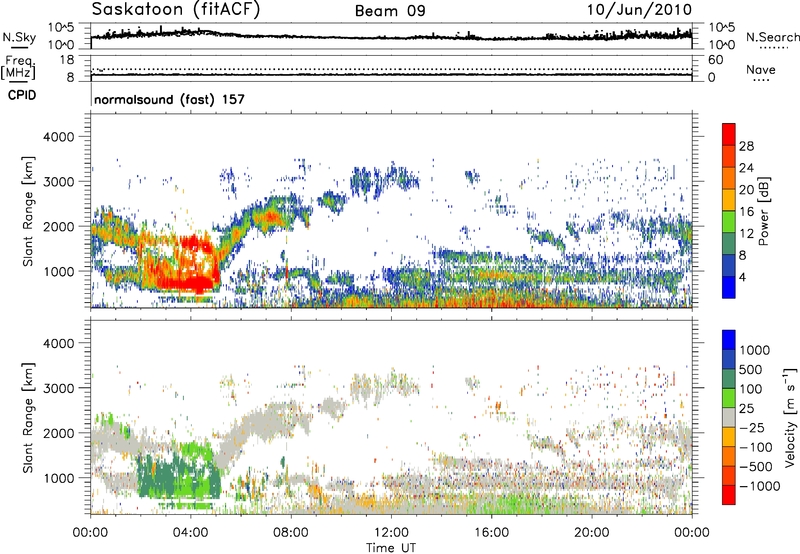The height and width of the screenshot is (554, 800).
Task: Select the "Power [dB]" color bar title
Action: [x=763, y=211]
